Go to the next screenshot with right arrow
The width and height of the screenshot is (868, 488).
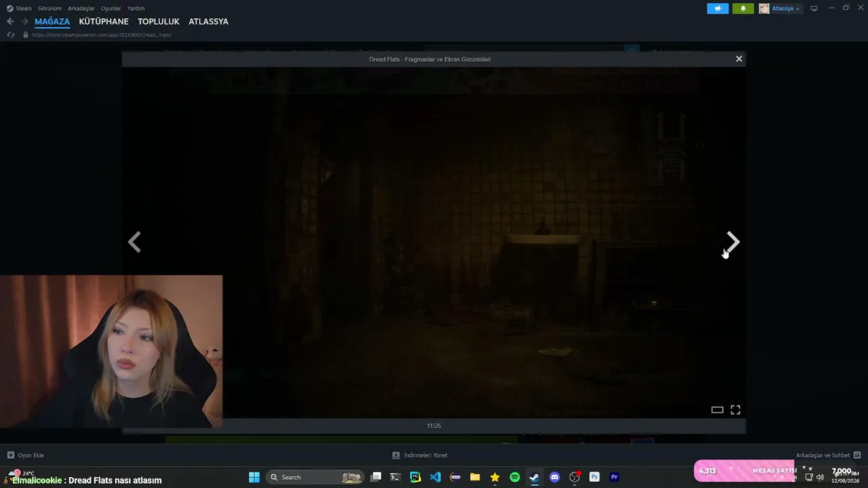[733, 242]
